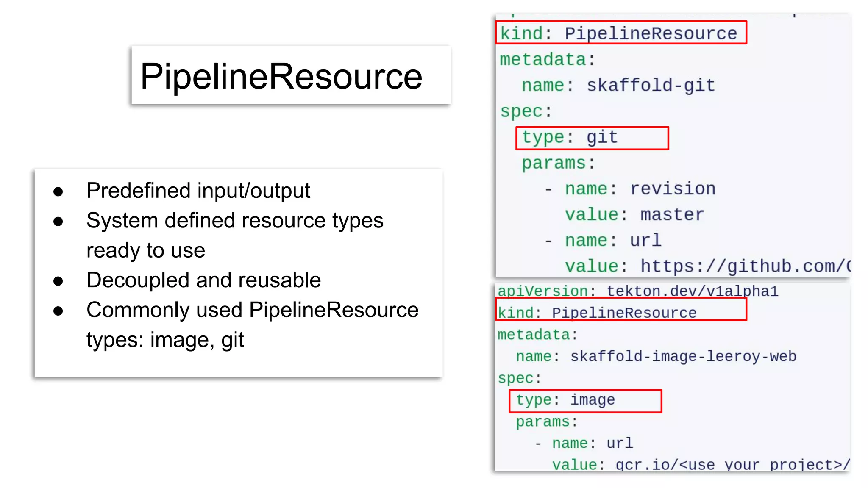The height and width of the screenshot is (488, 868).
Task: Click the 'apiVersion: tekton.dev/v1alpha1' line
Action: click(638, 291)
